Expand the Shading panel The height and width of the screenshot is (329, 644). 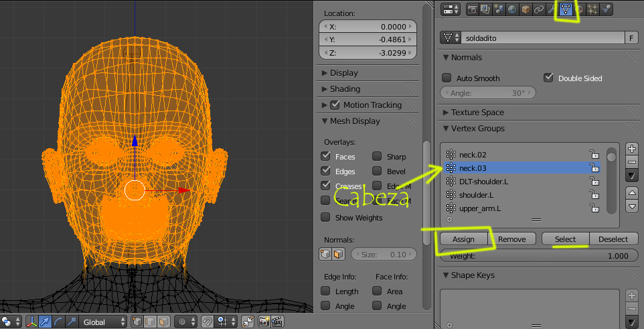(345, 89)
